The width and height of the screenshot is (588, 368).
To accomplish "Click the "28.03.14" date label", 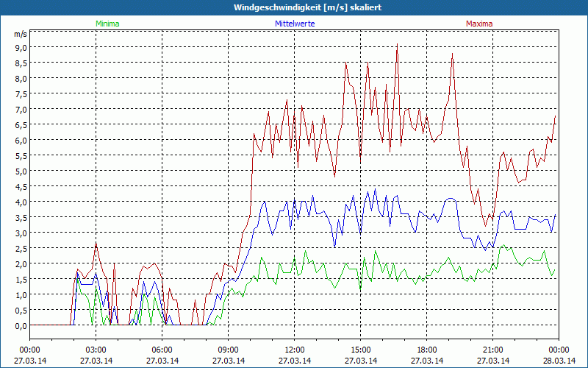I will click(x=559, y=361).
